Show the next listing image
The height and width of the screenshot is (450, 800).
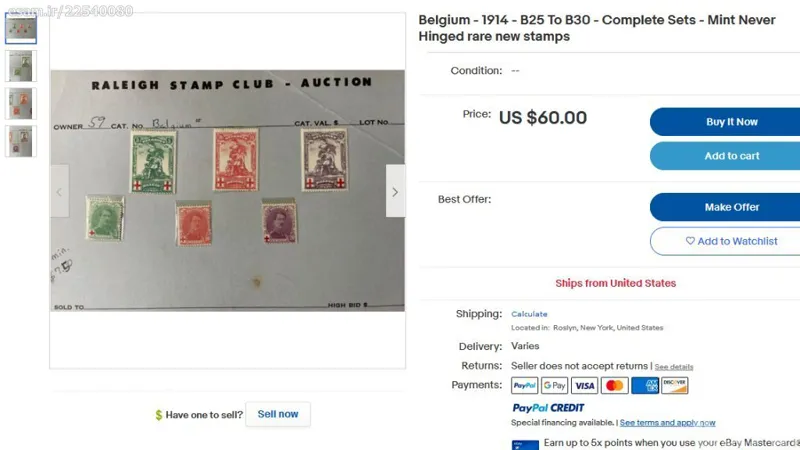[x=395, y=191]
